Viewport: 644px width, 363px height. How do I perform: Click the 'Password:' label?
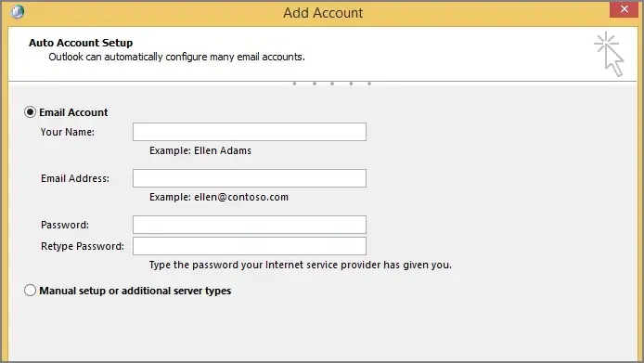click(65, 225)
